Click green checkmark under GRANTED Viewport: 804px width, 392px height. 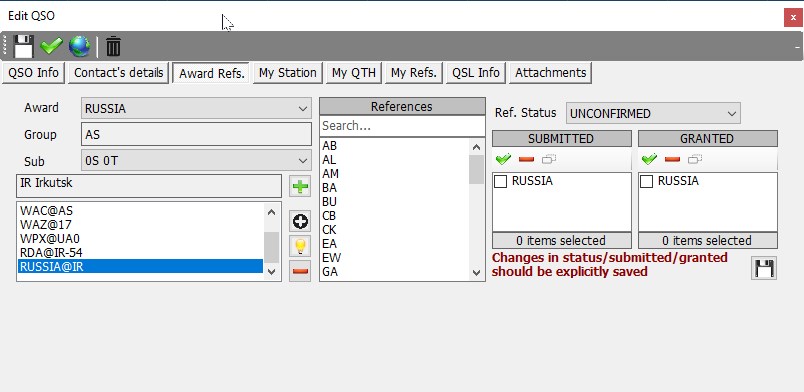point(649,160)
